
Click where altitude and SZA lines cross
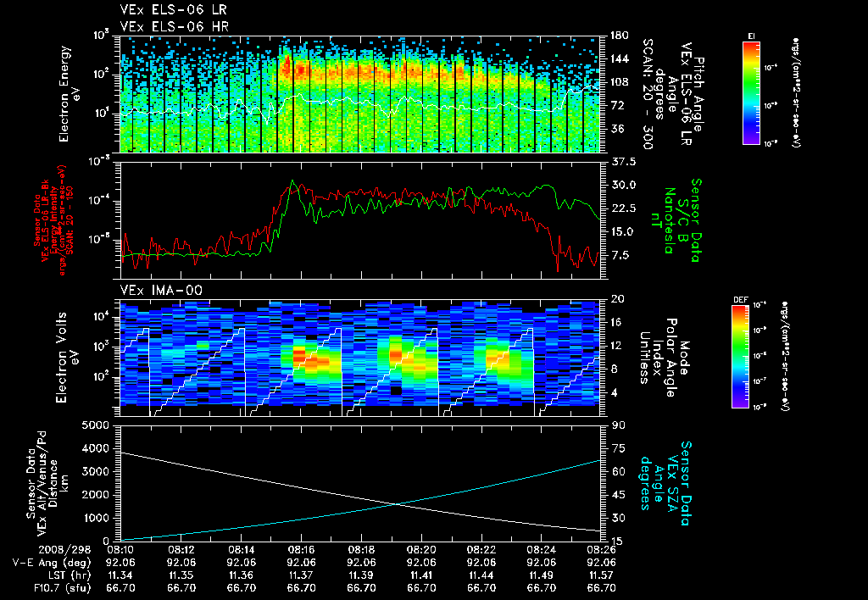pos(397,503)
